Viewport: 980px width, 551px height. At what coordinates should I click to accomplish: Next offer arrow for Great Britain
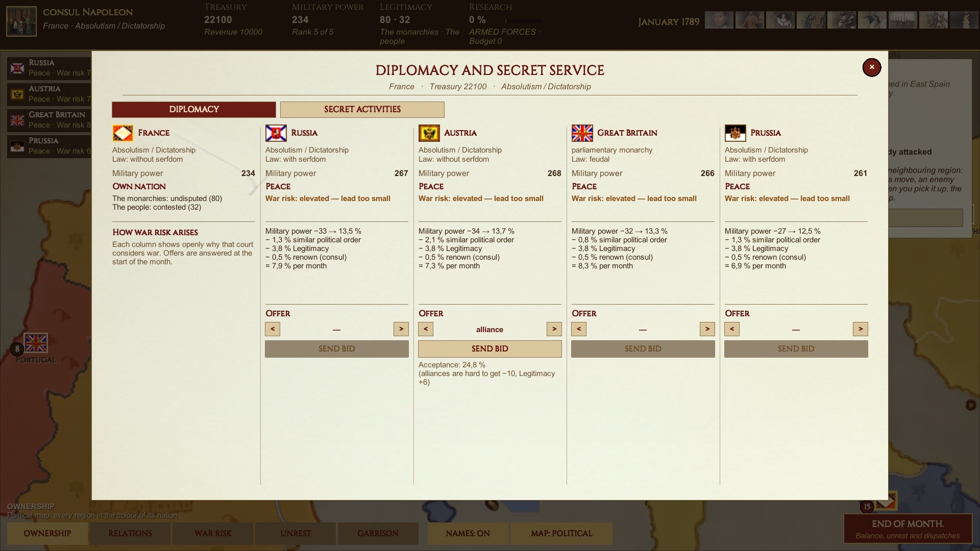pyautogui.click(x=707, y=329)
